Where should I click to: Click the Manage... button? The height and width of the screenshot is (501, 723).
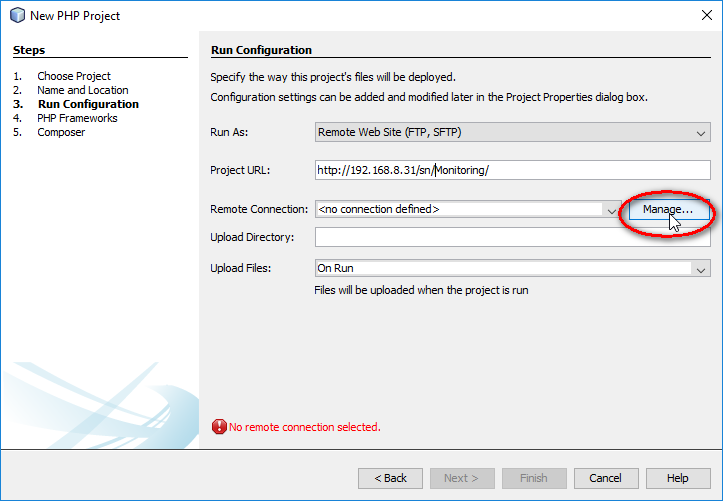point(668,209)
